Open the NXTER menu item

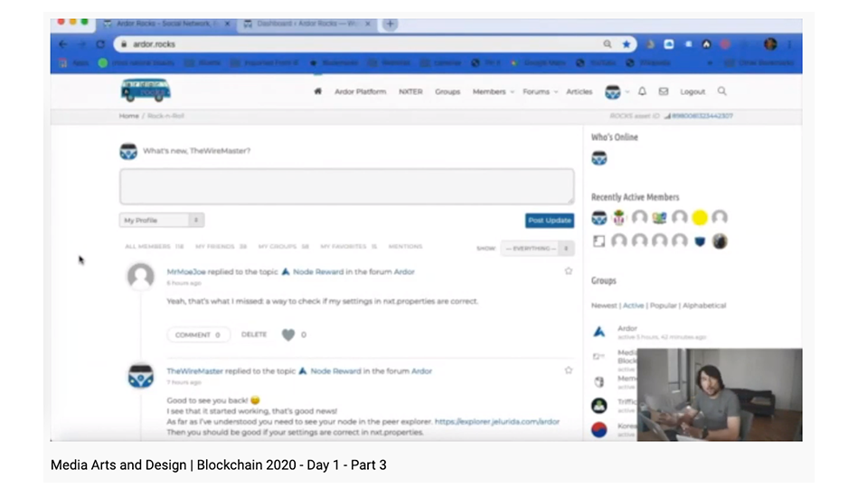[410, 92]
